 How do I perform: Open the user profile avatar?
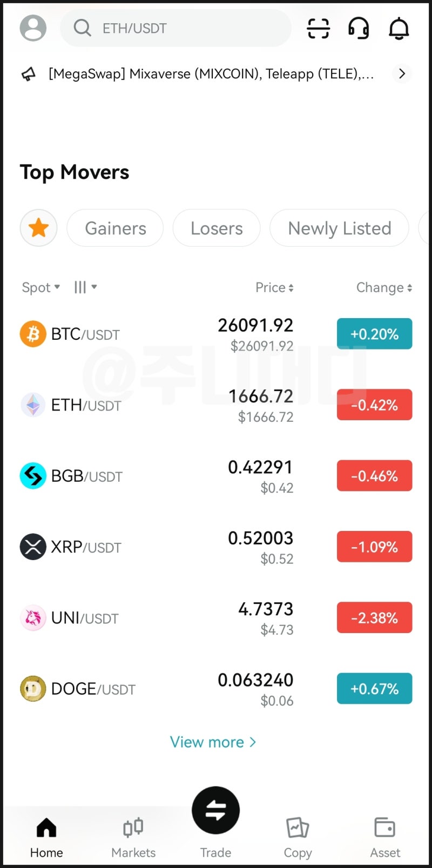click(33, 28)
